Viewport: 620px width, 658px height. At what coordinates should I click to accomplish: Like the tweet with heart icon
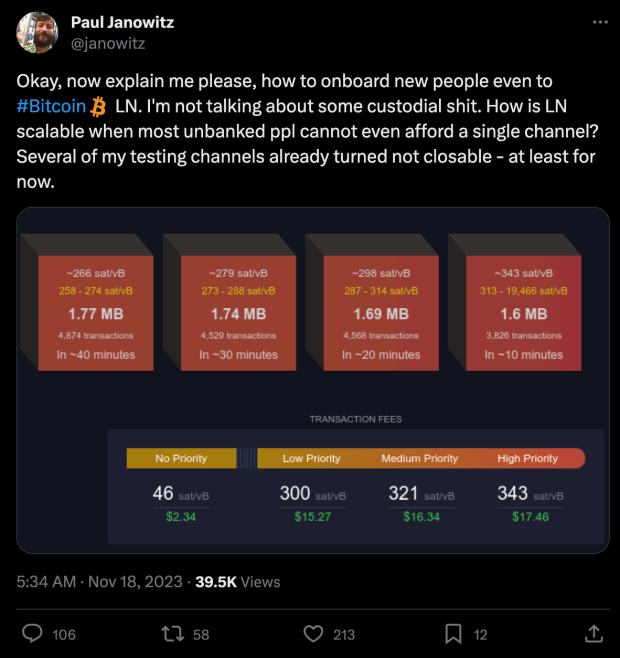314,633
